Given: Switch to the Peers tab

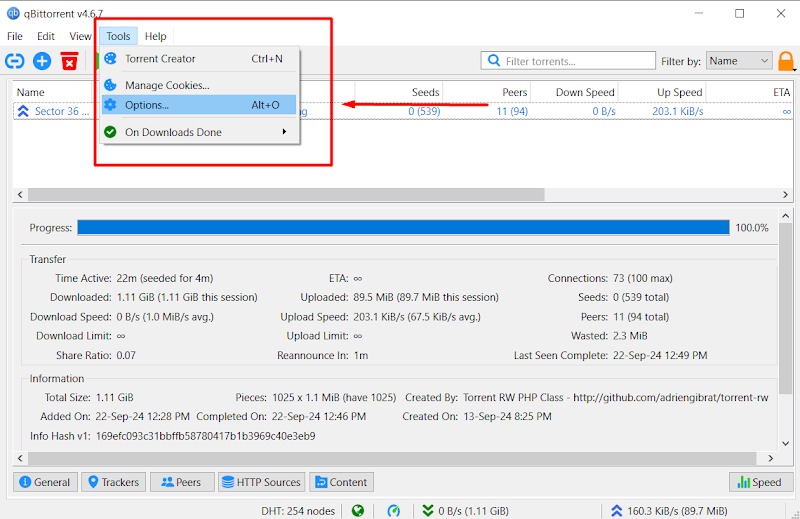Looking at the screenshot, I should tap(182, 482).
